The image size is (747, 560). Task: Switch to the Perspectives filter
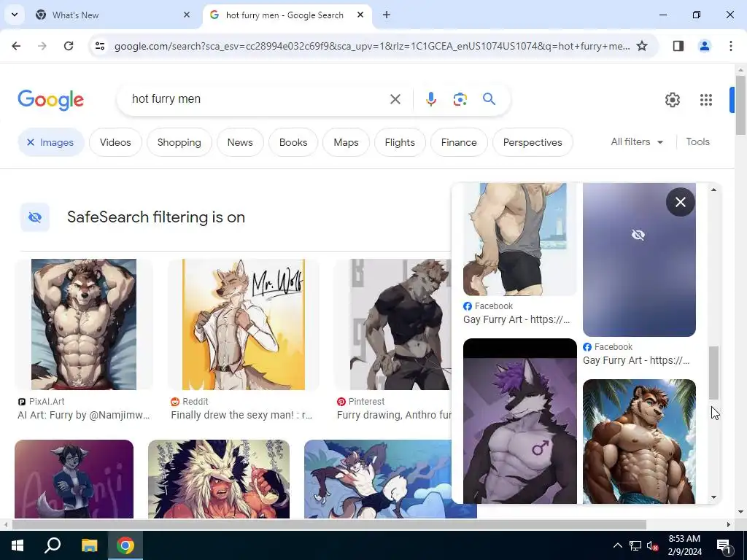(x=533, y=142)
